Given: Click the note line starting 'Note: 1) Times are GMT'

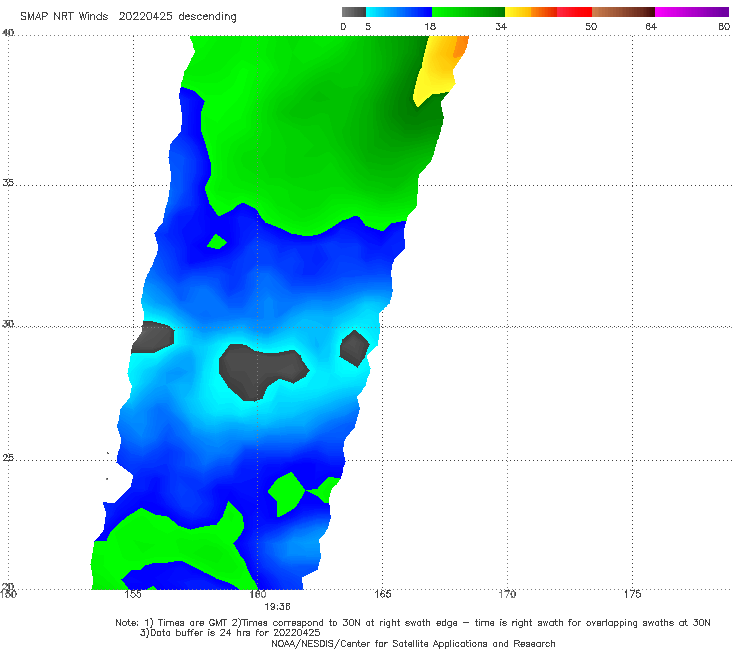Looking at the screenshot, I should [412, 623].
